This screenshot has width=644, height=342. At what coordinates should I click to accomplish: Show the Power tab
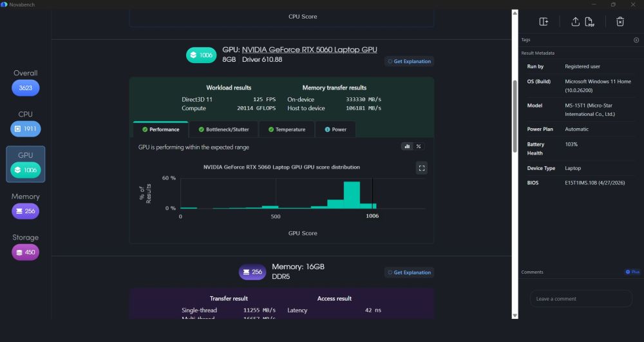click(x=335, y=129)
